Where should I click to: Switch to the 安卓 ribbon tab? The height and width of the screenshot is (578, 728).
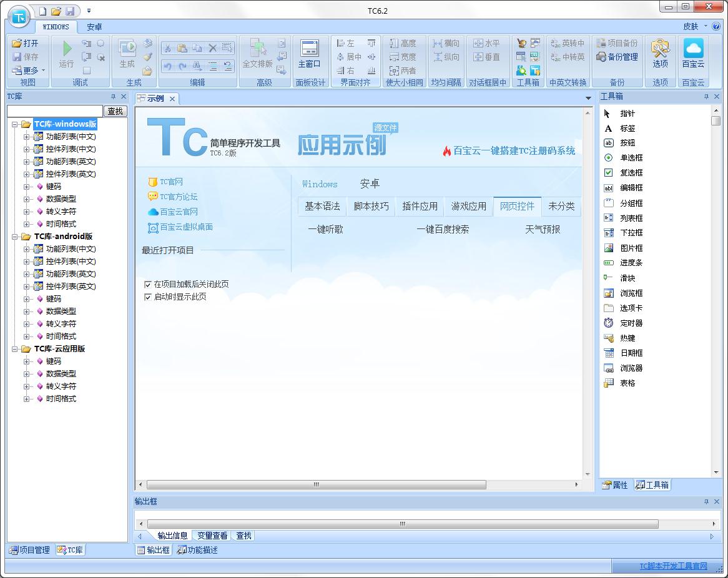(x=94, y=27)
